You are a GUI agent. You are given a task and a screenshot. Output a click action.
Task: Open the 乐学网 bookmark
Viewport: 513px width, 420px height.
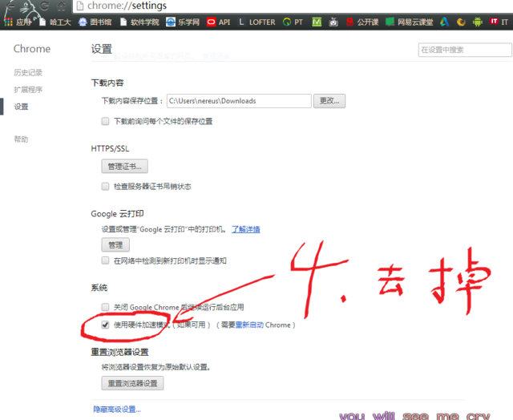coord(183,22)
